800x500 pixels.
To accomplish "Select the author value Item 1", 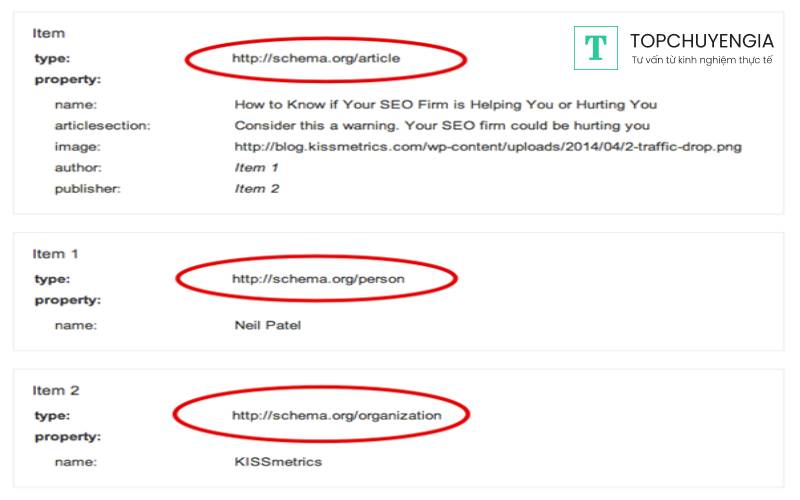I will click(x=257, y=167).
